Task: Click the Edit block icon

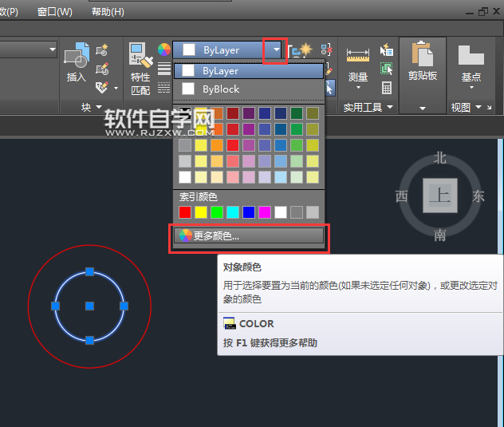Action: point(102,69)
